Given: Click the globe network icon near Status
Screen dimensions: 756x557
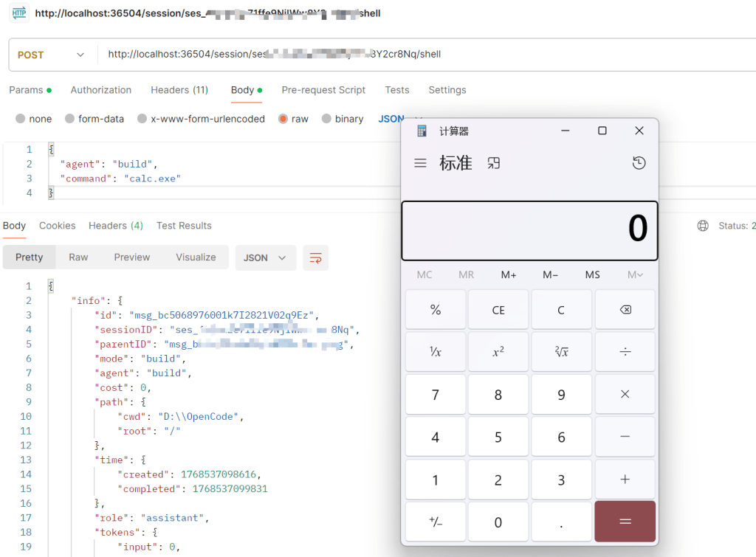Looking at the screenshot, I should 703,226.
